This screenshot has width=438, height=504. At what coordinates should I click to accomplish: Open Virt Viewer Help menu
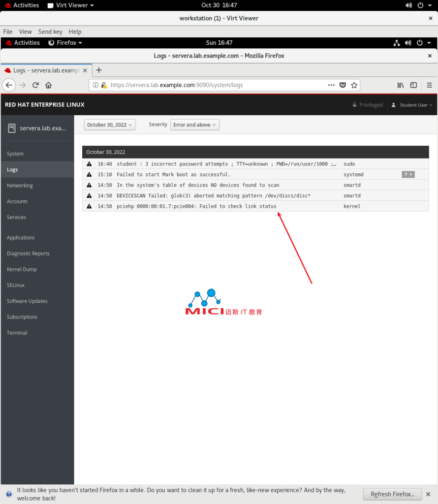(75, 31)
